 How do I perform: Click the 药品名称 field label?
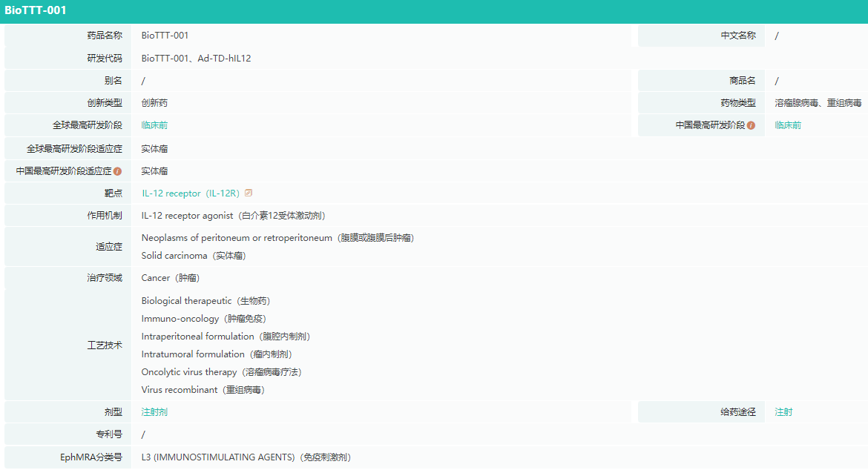(105, 36)
